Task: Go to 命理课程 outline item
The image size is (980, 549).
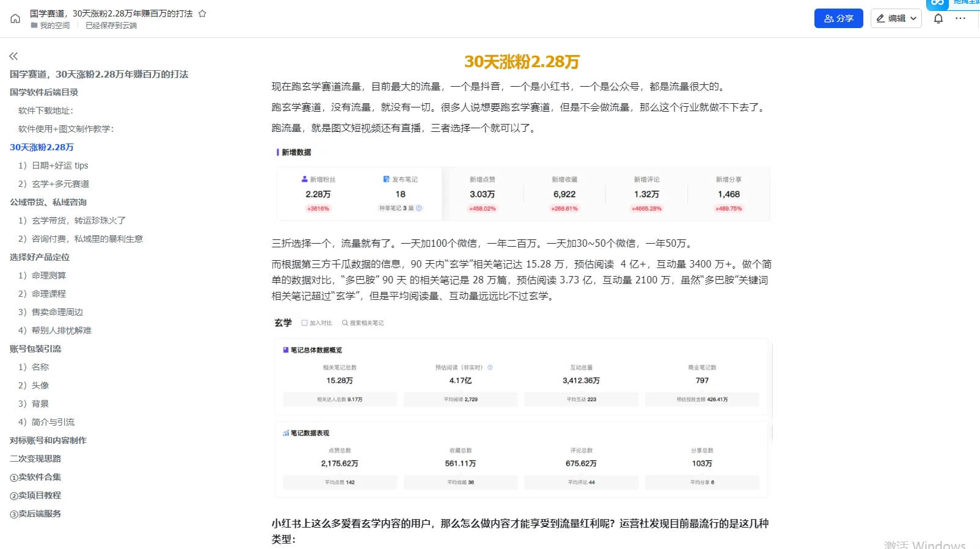Action: [x=42, y=294]
